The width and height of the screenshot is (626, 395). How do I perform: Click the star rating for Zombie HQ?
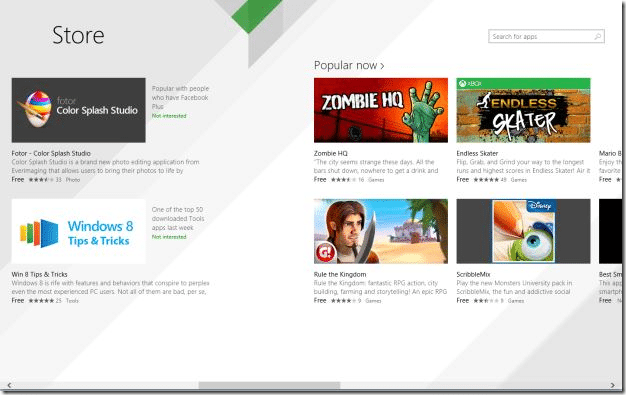pos(343,180)
